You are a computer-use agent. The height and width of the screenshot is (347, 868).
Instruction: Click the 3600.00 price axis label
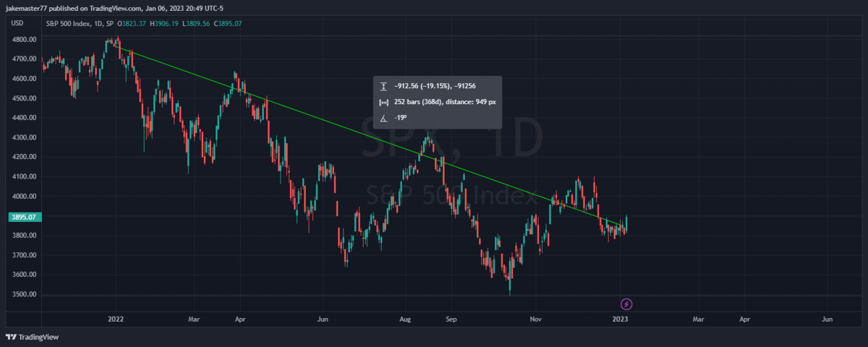24,275
